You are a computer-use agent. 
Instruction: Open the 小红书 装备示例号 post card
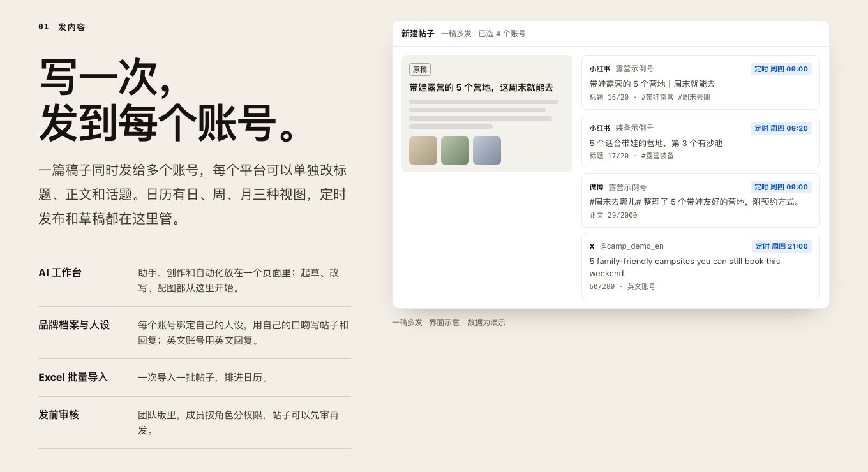point(700,142)
